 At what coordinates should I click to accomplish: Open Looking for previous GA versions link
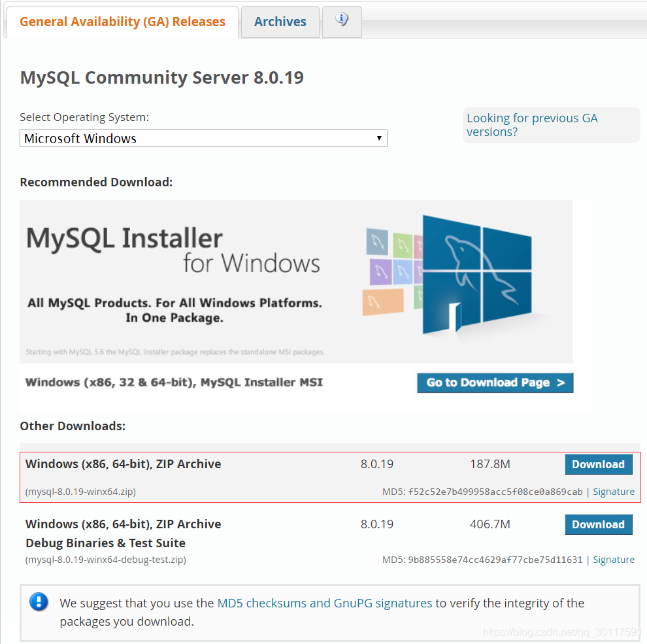pos(532,125)
